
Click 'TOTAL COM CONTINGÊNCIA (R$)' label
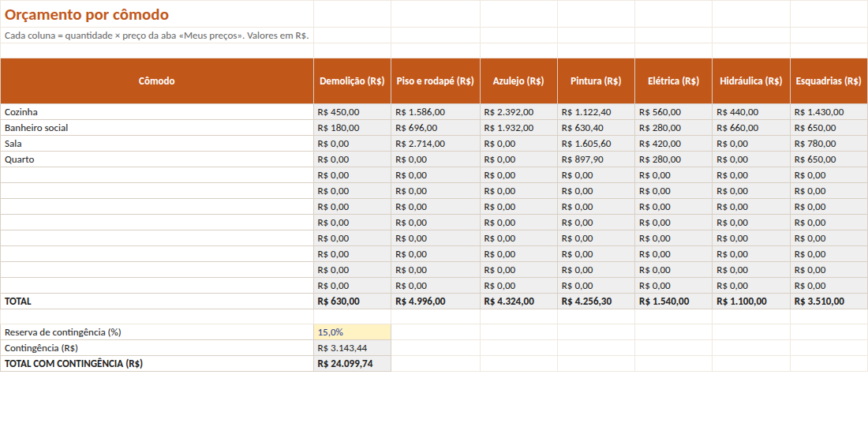[157, 364]
